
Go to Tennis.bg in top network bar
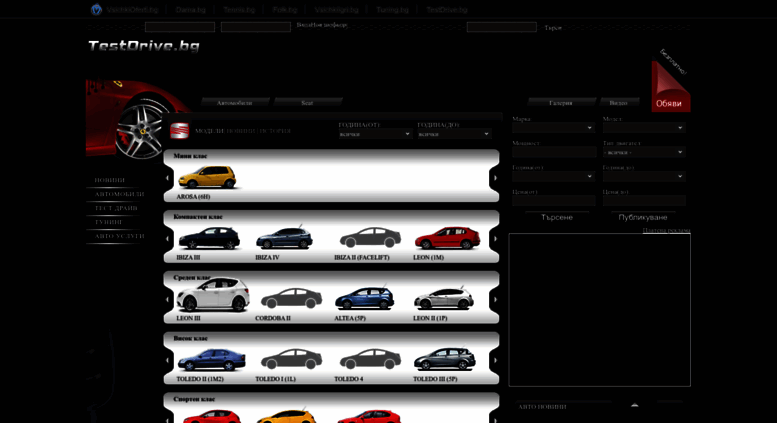click(239, 9)
